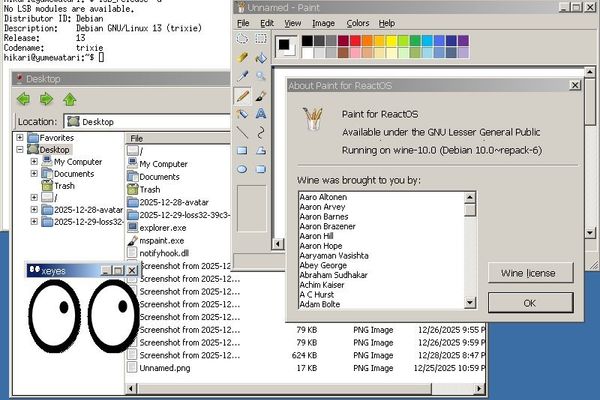
Task: Select the straight Line tool in Paint
Action: click(242, 132)
